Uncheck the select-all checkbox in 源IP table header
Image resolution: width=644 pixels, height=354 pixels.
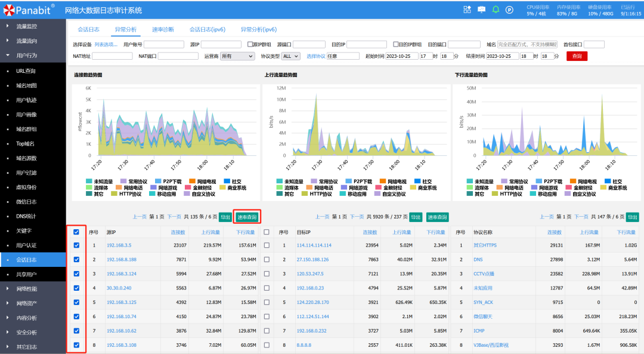point(76,232)
